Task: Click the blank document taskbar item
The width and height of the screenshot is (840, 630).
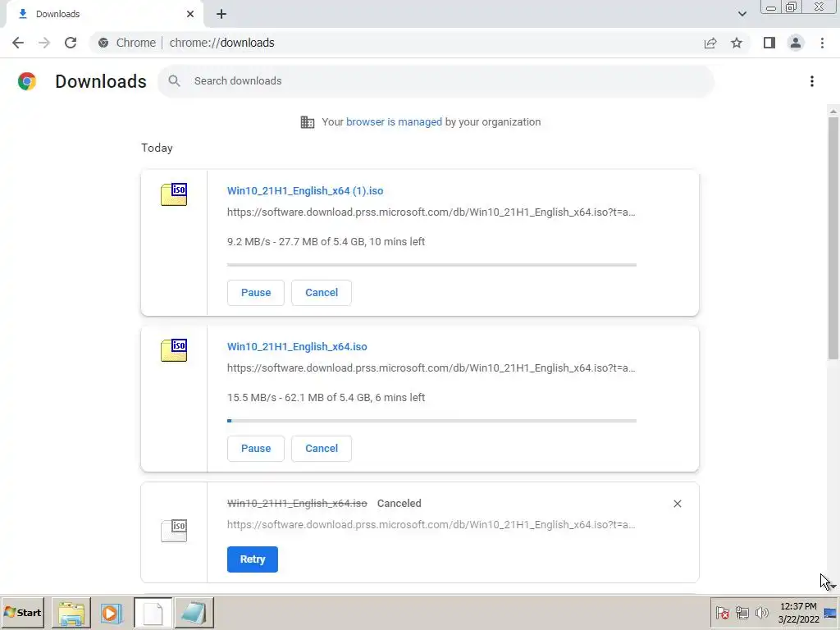Action: [x=153, y=613]
